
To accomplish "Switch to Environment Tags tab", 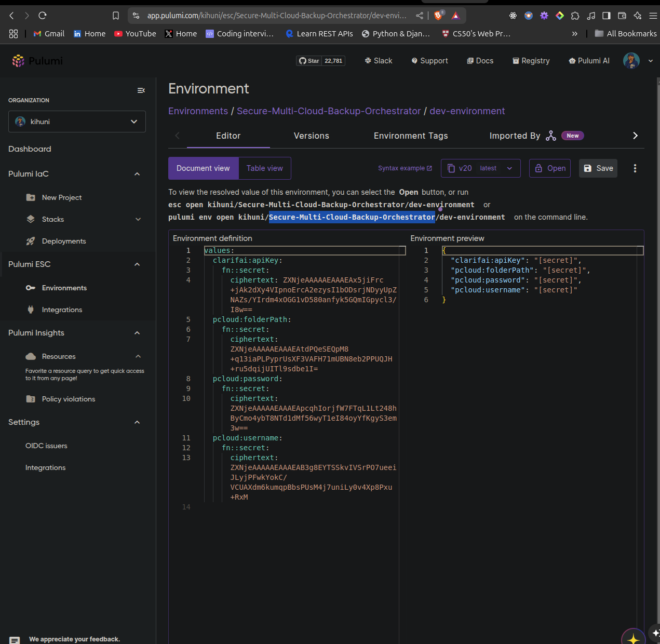I will point(411,136).
